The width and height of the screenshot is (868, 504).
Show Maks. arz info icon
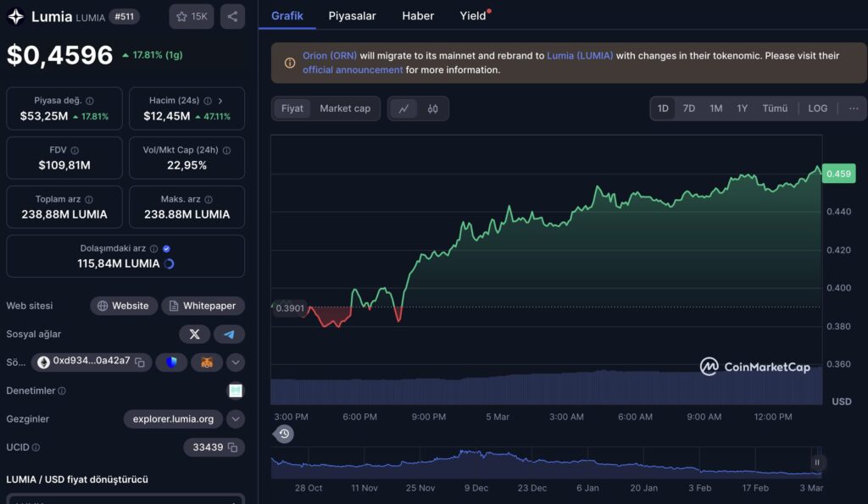point(209,199)
